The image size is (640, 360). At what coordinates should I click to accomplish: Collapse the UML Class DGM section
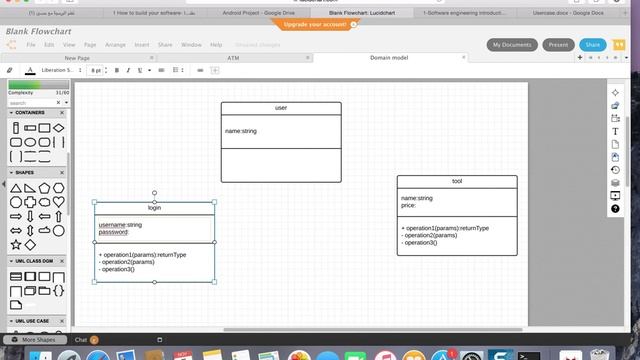pos(11,261)
